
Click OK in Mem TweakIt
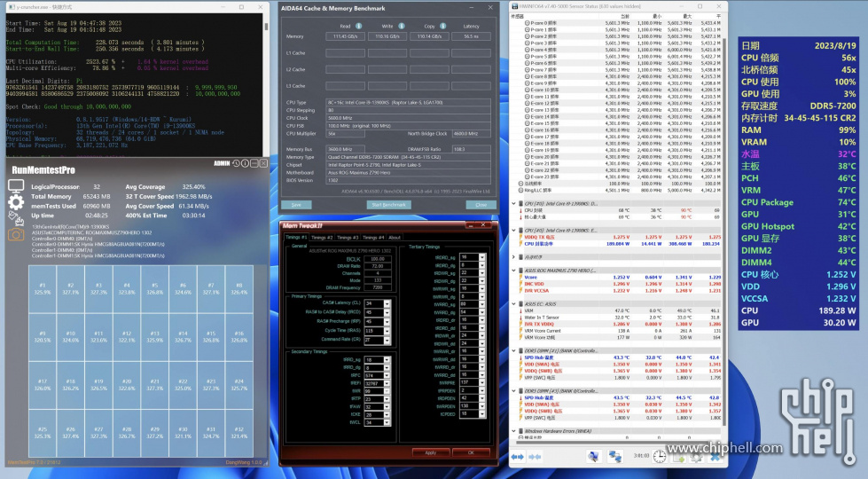[471, 452]
